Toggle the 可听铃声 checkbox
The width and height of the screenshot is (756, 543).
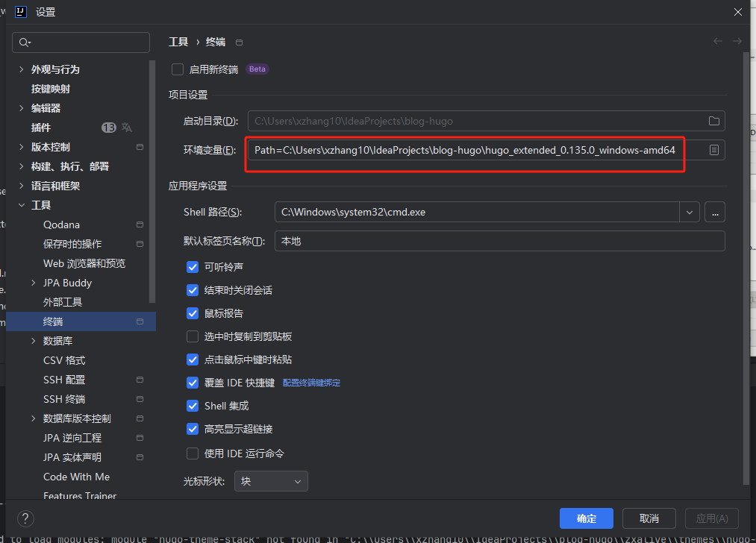(193, 267)
